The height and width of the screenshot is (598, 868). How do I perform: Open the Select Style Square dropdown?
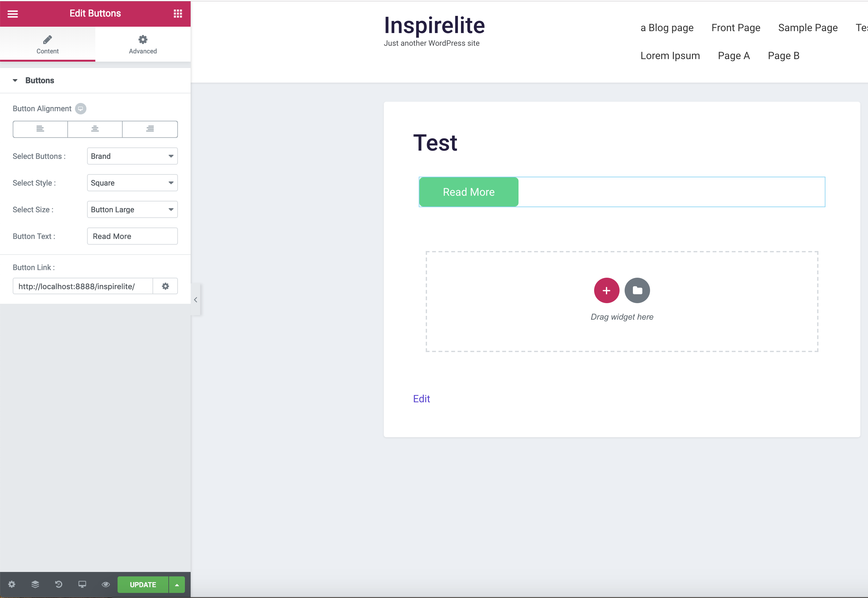pyautogui.click(x=132, y=183)
